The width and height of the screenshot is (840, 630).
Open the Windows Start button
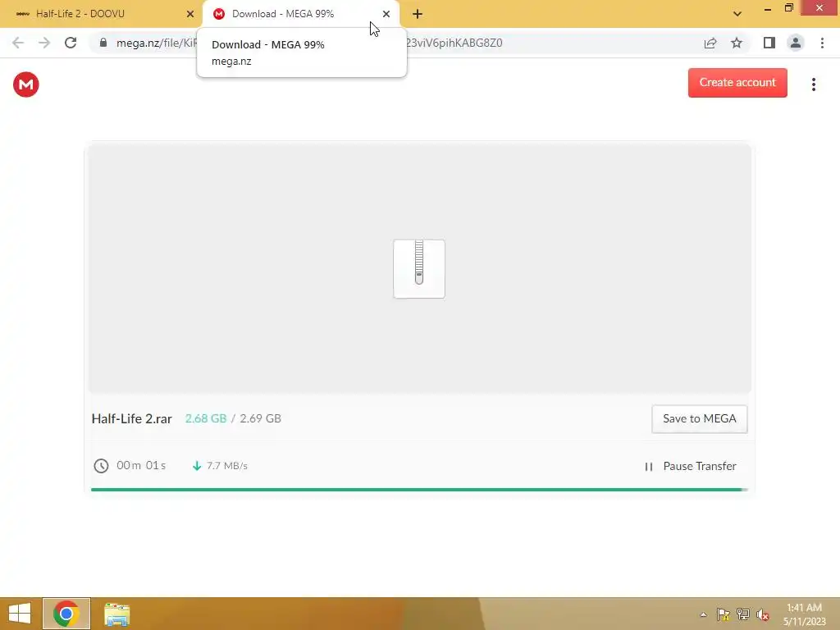[20, 614]
